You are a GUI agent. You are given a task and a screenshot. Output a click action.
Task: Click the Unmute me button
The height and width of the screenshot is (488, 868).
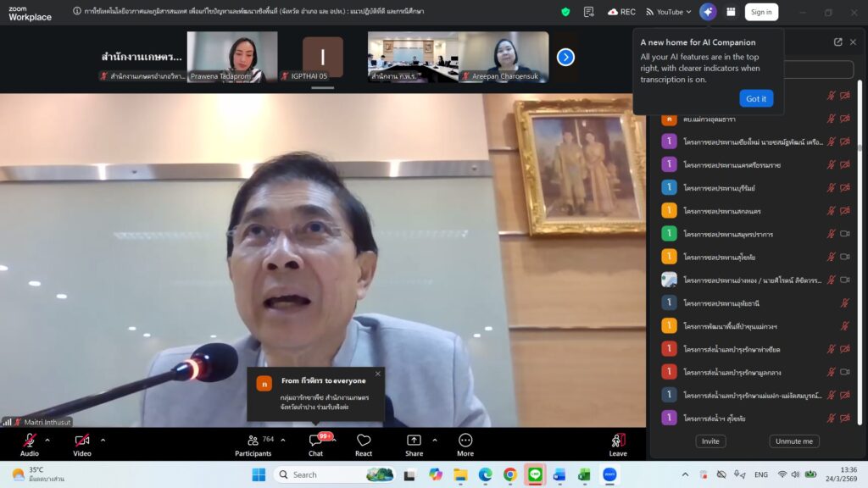click(x=794, y=441)
